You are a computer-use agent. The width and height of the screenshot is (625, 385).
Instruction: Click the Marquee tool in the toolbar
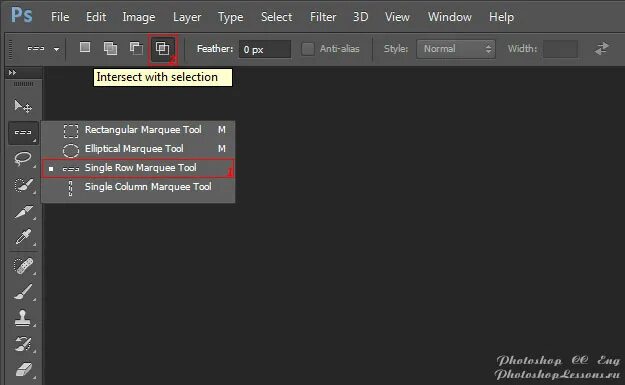tap(23, 132)
